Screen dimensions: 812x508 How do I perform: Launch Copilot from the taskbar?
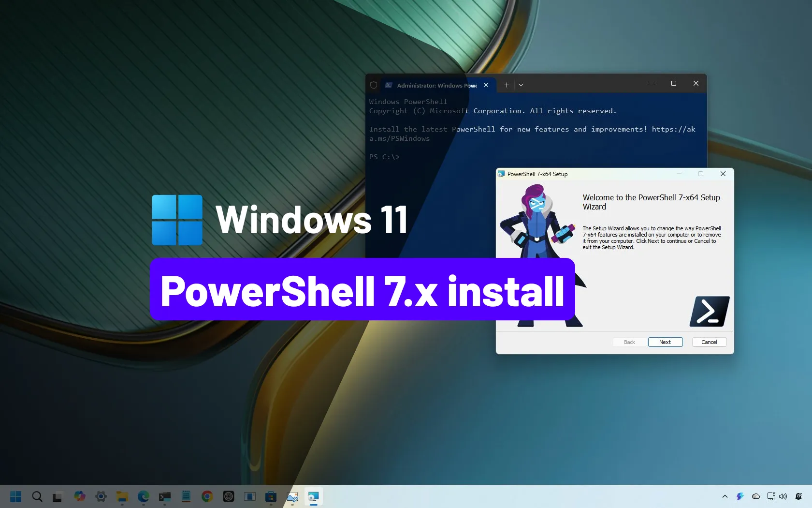79,496
